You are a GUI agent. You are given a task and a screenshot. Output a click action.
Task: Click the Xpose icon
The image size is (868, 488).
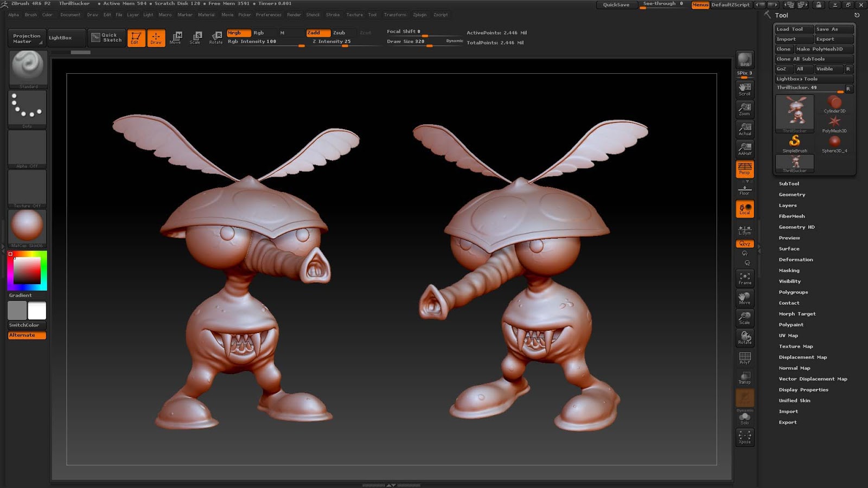[745, 437]
